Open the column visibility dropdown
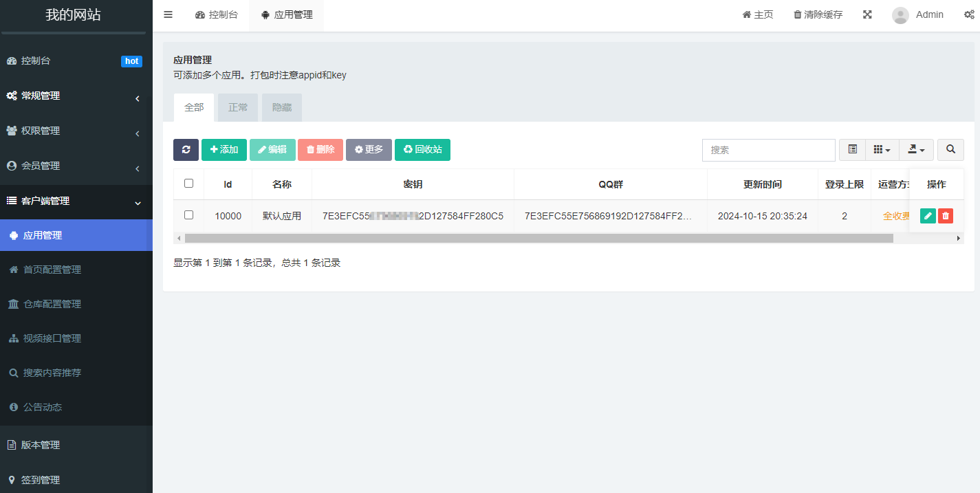This screenshot has height=493, width=980. (882, 149)
